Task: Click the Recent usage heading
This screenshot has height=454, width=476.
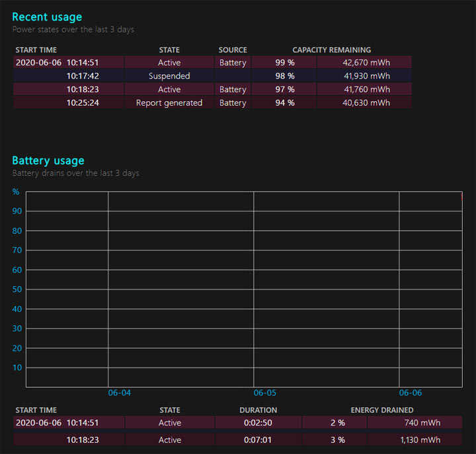Action: click(47, 17)
